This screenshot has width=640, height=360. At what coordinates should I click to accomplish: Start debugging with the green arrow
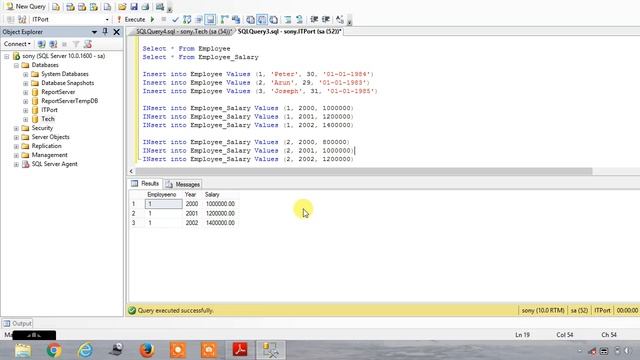click(x=153, y=20)
